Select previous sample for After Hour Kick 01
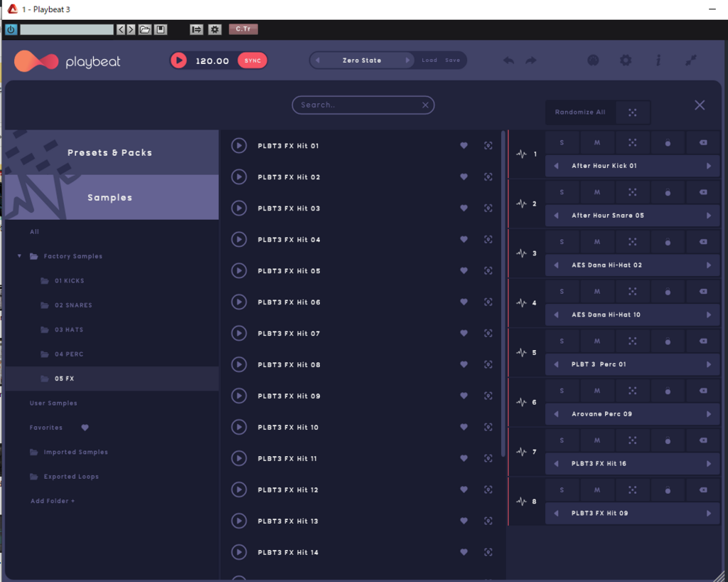This screenshot has width=728, height=582. [x=556, y=166]
